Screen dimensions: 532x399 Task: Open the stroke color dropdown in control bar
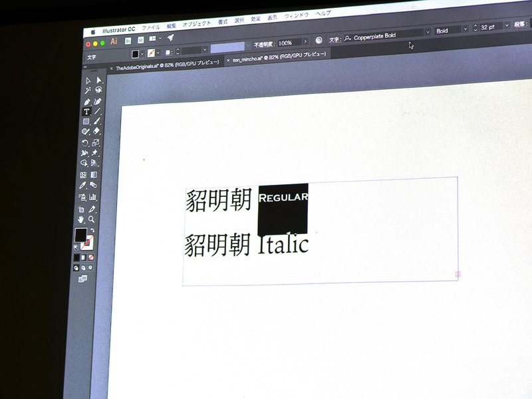point(158,53)
